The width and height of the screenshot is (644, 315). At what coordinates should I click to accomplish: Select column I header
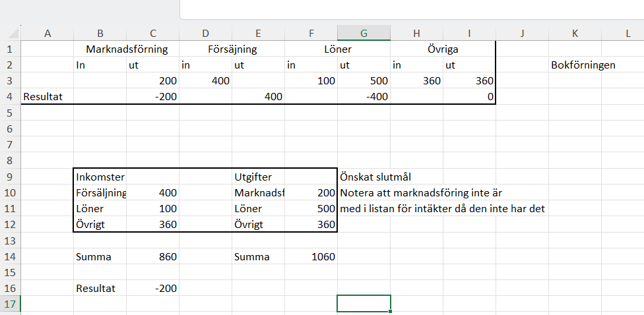pyautogui.click(x=469, y=34)
